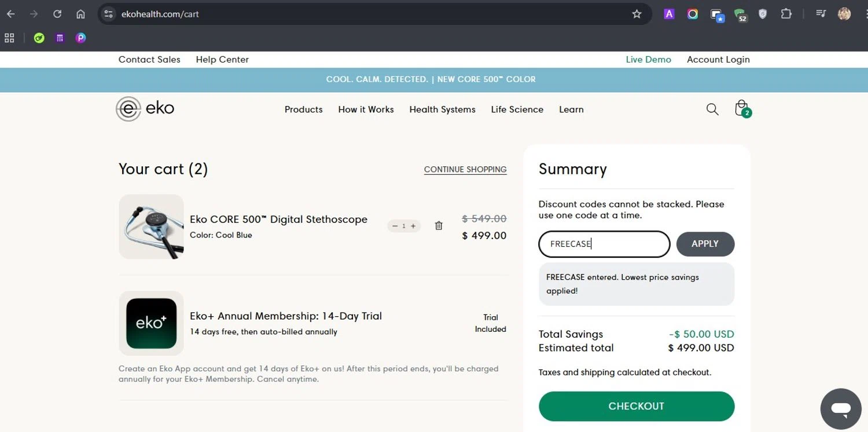868x432 pixels.
Task: Click the address bar URL ekohealth.com/cart
Action: tap(160, 14)
